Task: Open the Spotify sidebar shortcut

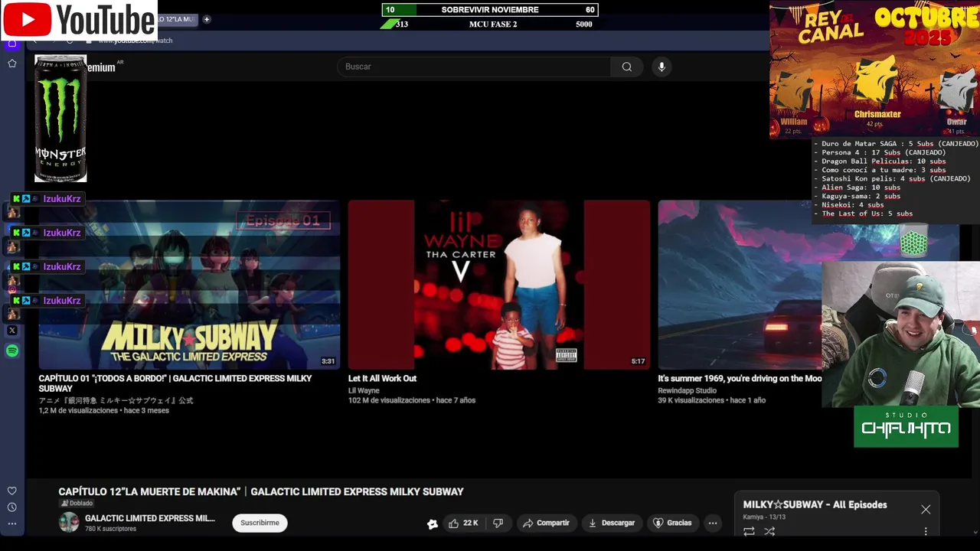Action: [12, 351]
